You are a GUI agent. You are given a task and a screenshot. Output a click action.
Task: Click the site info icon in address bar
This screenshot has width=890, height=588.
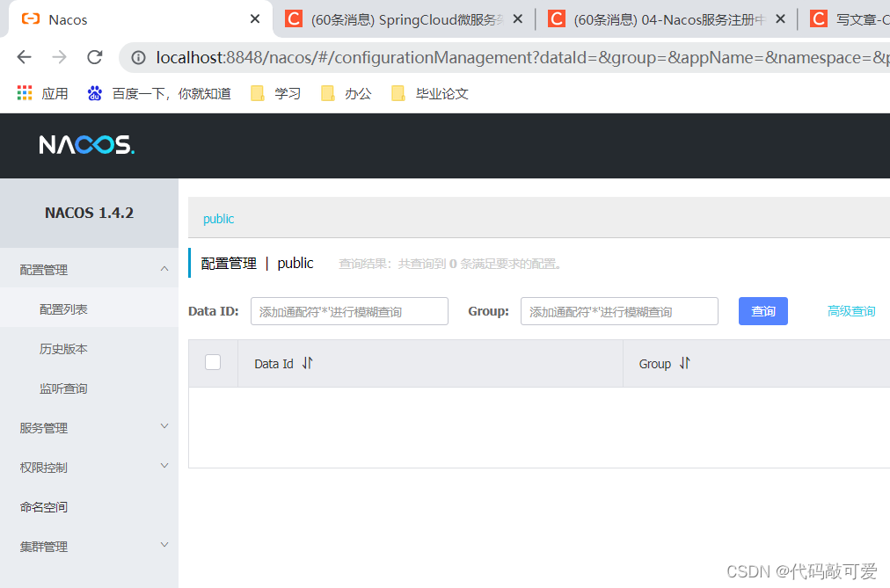click(138, 57)
